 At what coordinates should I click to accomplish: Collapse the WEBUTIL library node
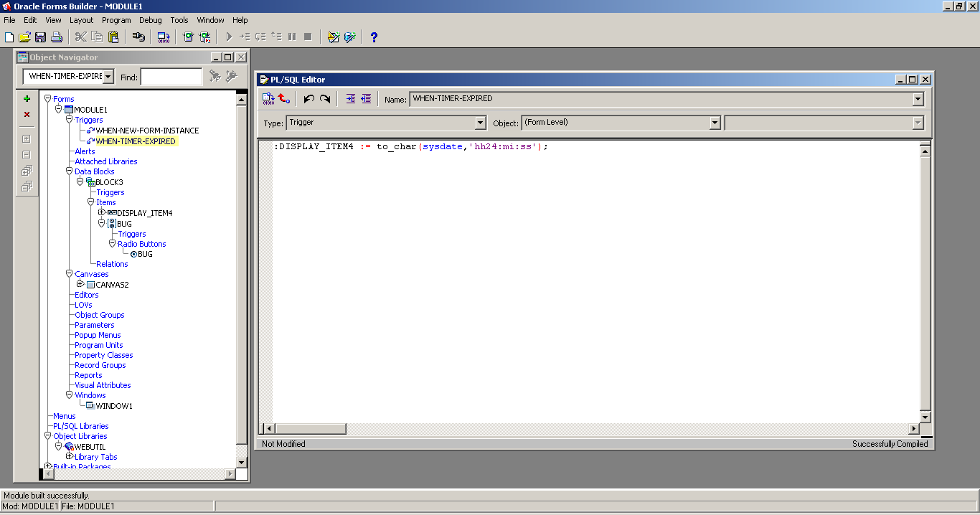pyautogui.click(x=59, y=446)
